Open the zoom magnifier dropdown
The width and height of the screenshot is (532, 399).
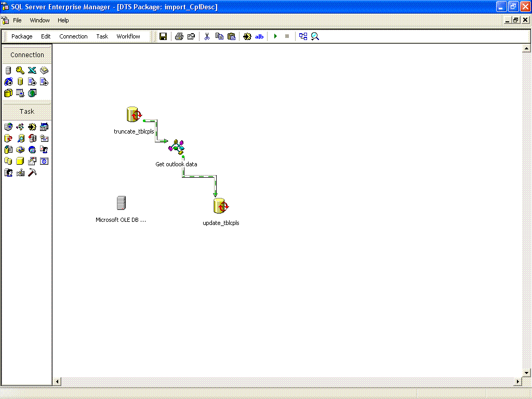[315, 36]
